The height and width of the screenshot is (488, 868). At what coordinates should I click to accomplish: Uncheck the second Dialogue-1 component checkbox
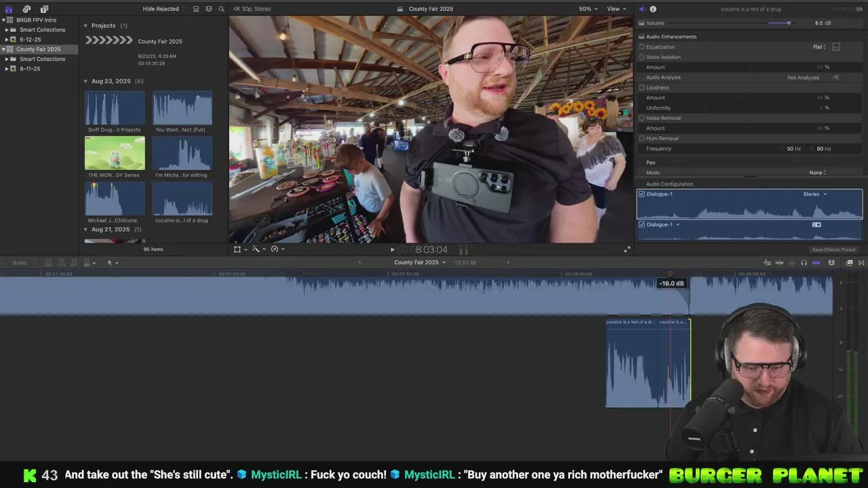pos(642,224)
